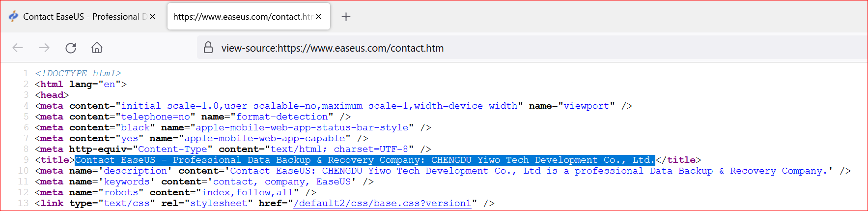
Task: Click the html lang="en" line
Action: click(81, 84)
